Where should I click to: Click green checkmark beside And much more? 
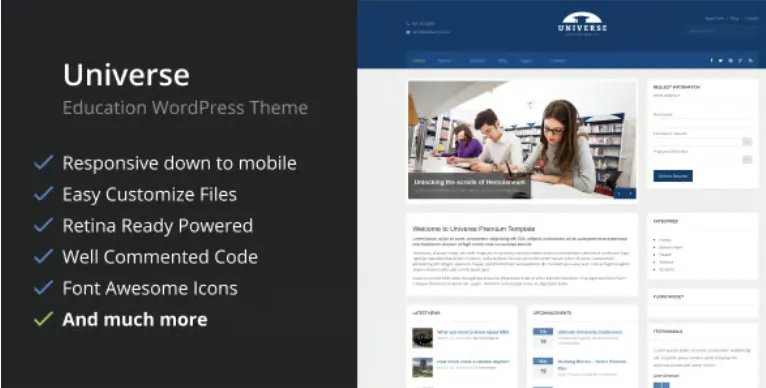[43, 319]
